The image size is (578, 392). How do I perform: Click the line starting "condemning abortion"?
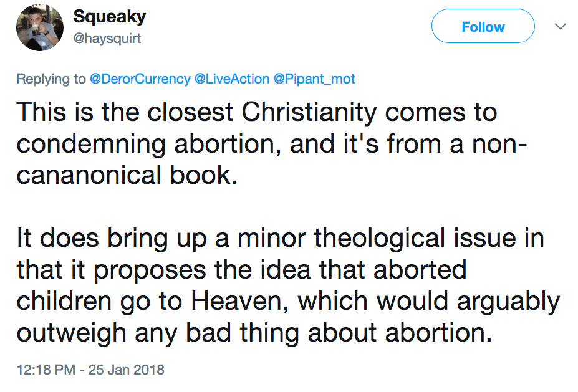[x=272, y=143]
